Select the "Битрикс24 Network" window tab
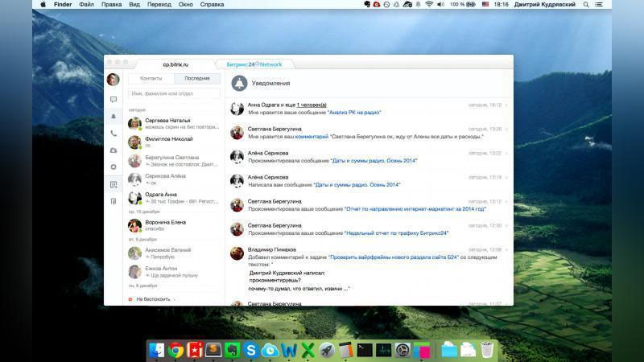The height and width of the screenshot is (362, 644). (x=254, y=64)
